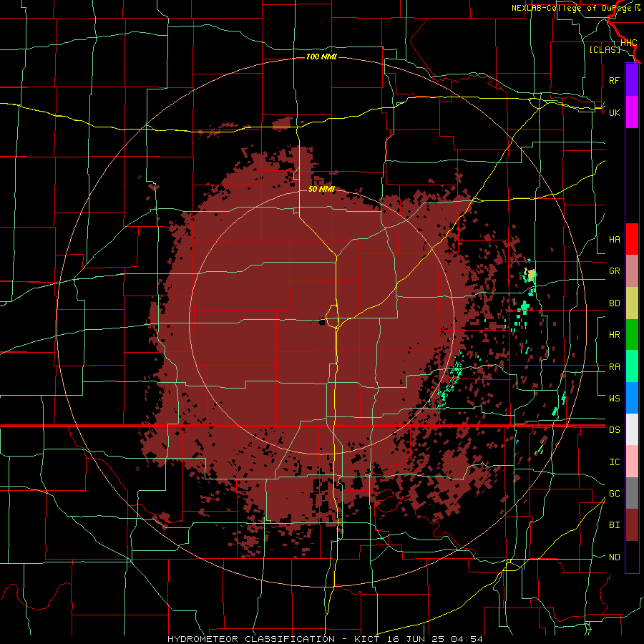Click the BI dark red swatch
The image size is (644, 644).
[632, 525]
